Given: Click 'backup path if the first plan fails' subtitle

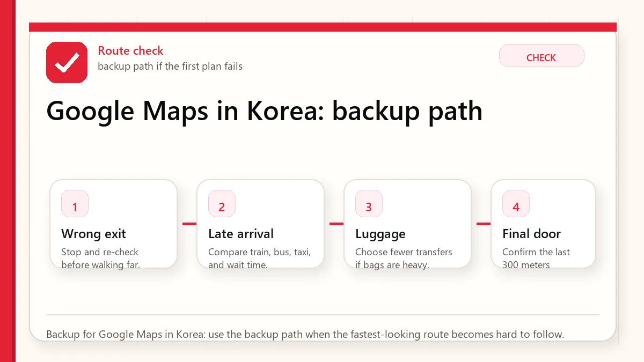Looking at the screenshot, I should click(170, 67).
